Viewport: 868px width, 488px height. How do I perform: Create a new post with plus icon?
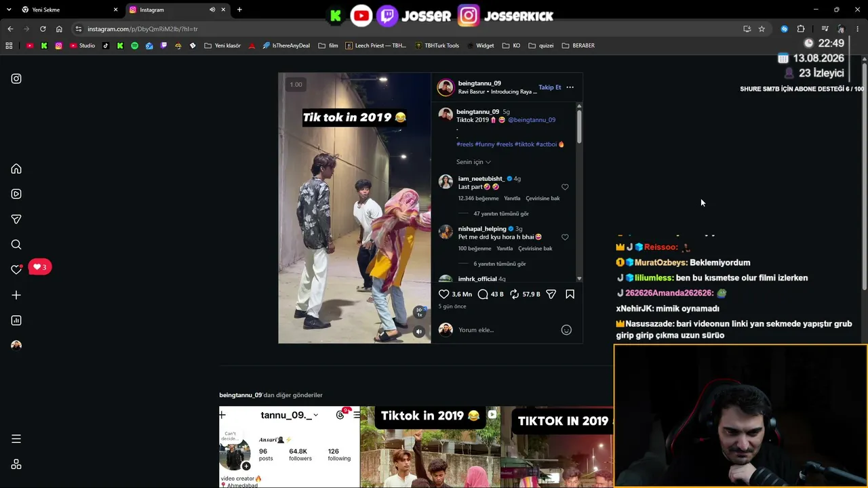click(x=16, y=295)
